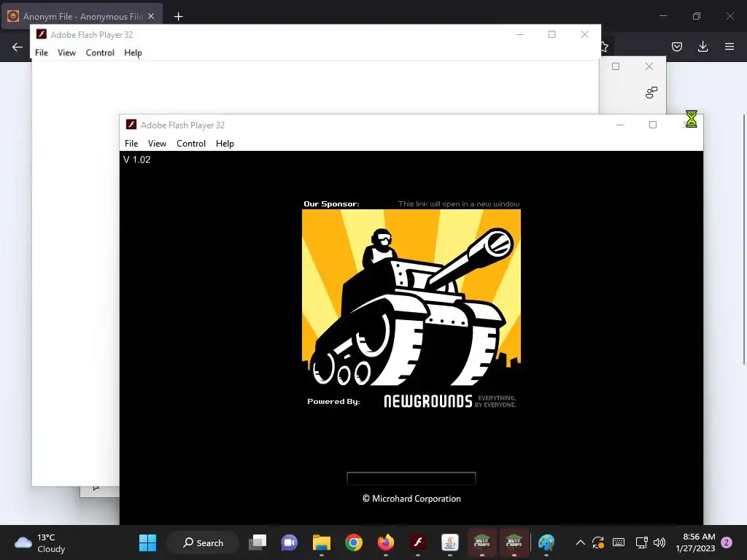This screenshot has width=747, height=560.
Task: Close the Anonym File browser tab
Action: 151,17
